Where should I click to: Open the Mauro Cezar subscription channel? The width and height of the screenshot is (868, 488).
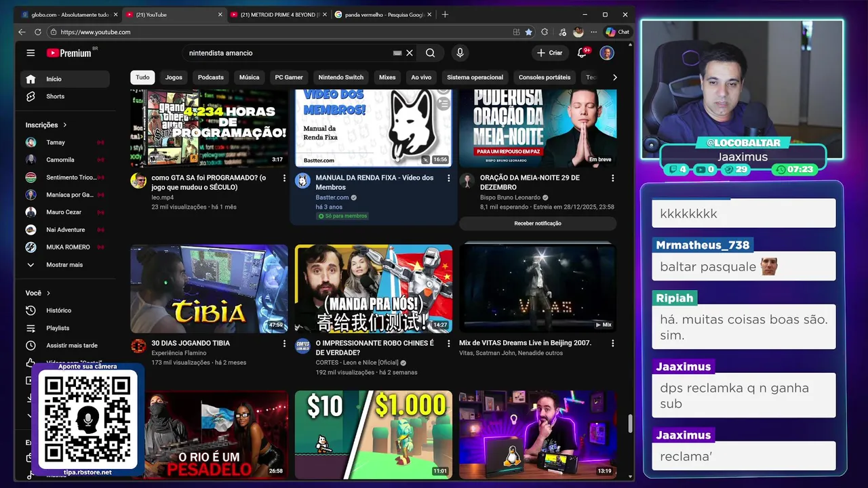coord(65,212)
